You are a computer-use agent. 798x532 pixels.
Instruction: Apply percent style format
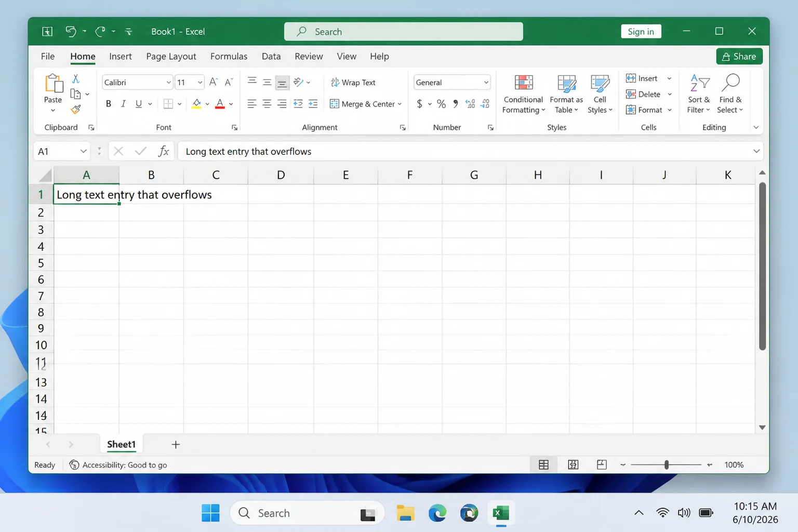442,104
